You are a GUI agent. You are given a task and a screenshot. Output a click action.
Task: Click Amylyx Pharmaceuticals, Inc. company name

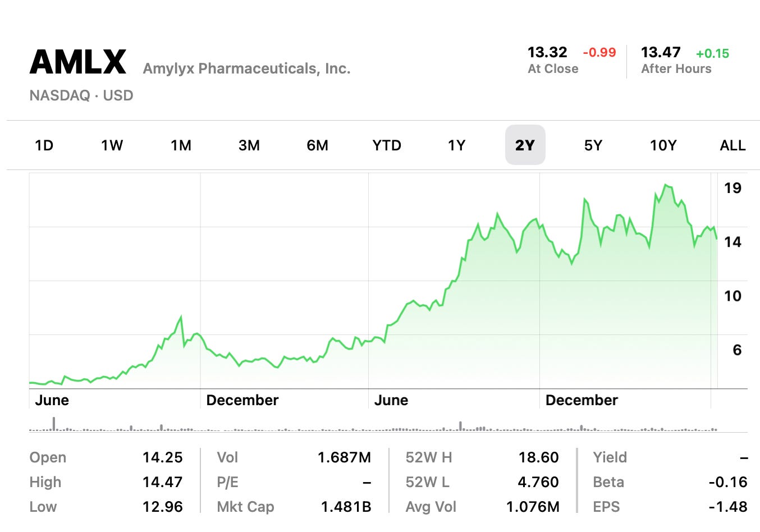(x=246, y=68)
